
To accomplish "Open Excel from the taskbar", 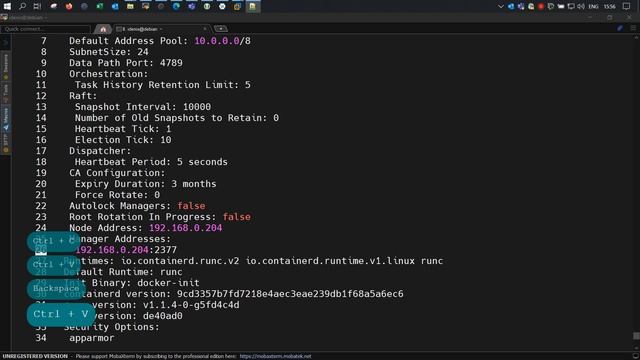I will (x=100, y=6).
